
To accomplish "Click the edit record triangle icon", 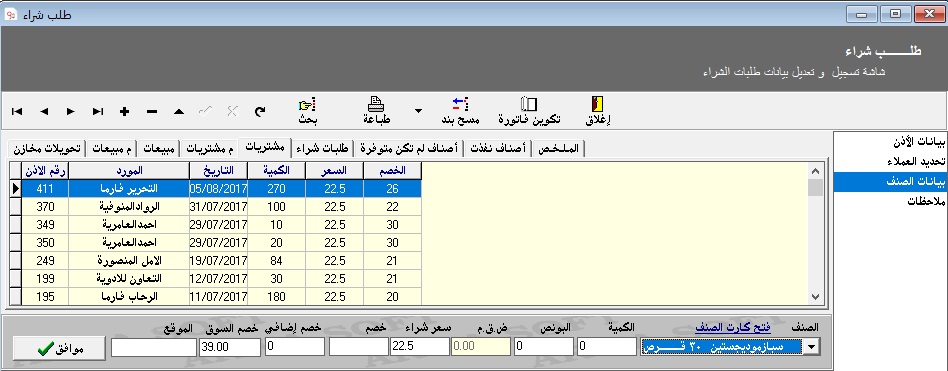I will point(179,111).
